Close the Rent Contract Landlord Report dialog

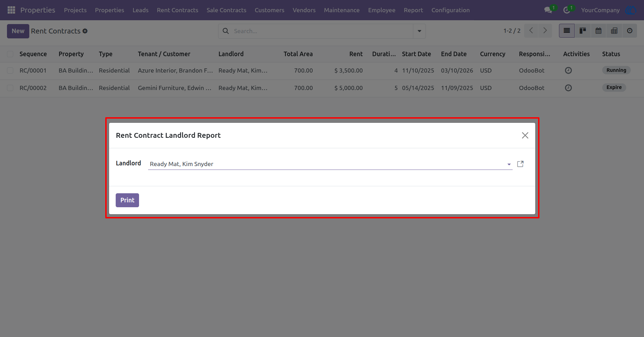(x=525, y=135)
